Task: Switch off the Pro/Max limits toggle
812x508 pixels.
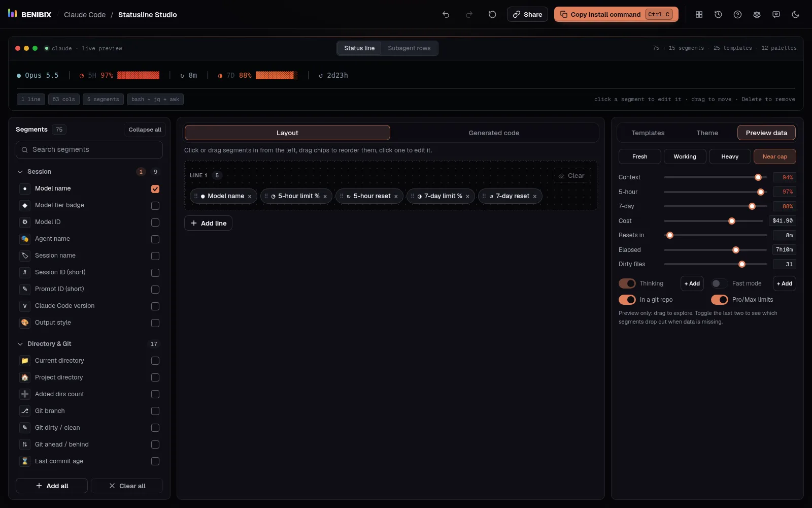Action: [720, 300]
